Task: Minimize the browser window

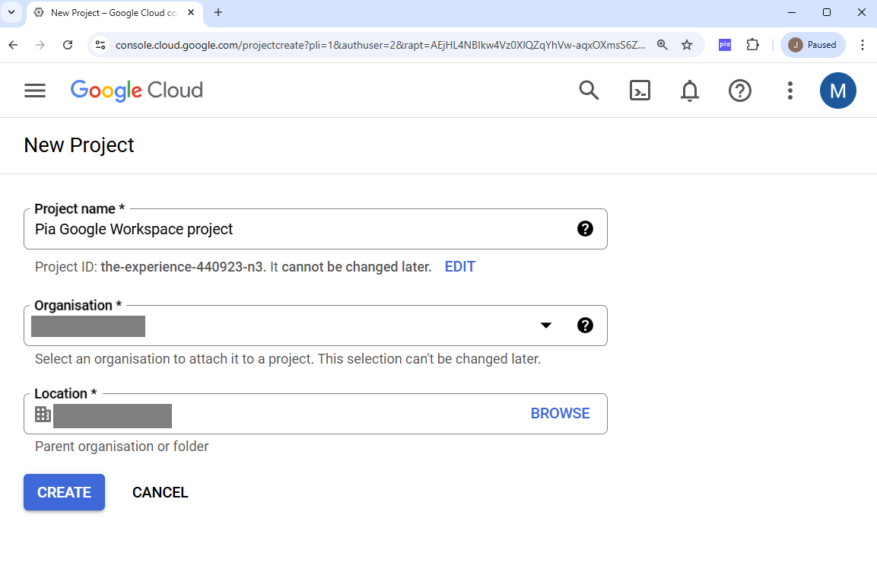Action: click(x=791, y=12)
